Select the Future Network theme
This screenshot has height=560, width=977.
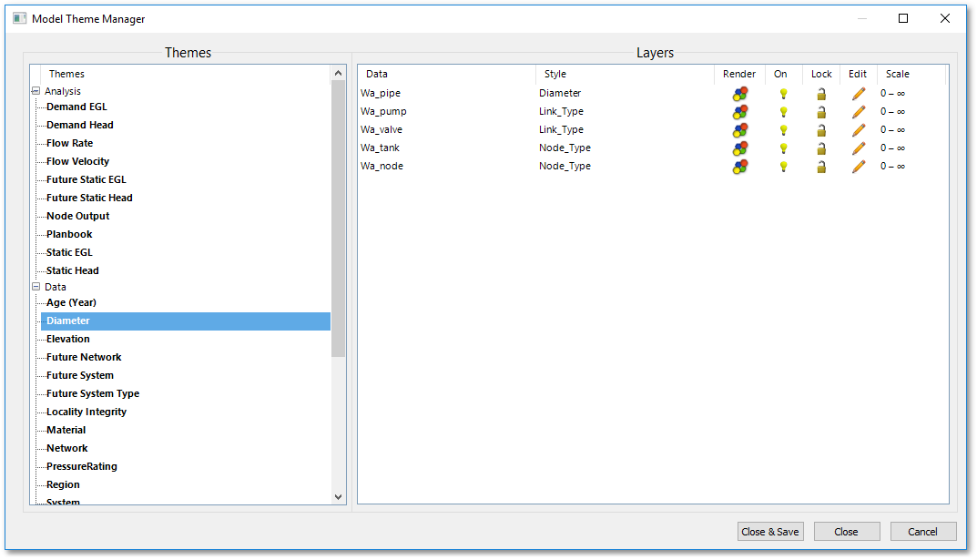coord(84,357)
